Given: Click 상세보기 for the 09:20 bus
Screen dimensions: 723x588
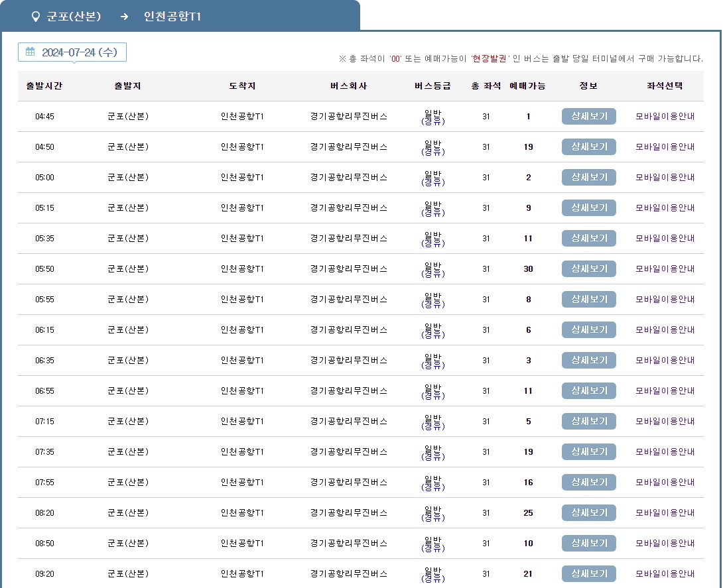Looking at the screenshot, I should [x=589, y=573].
